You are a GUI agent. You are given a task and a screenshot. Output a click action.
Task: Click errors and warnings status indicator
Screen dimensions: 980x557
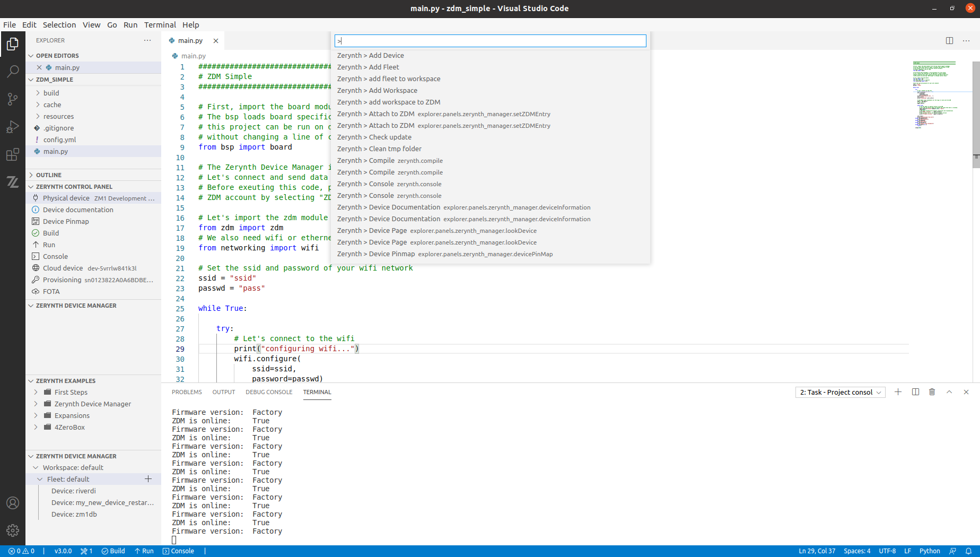(21, 551)
